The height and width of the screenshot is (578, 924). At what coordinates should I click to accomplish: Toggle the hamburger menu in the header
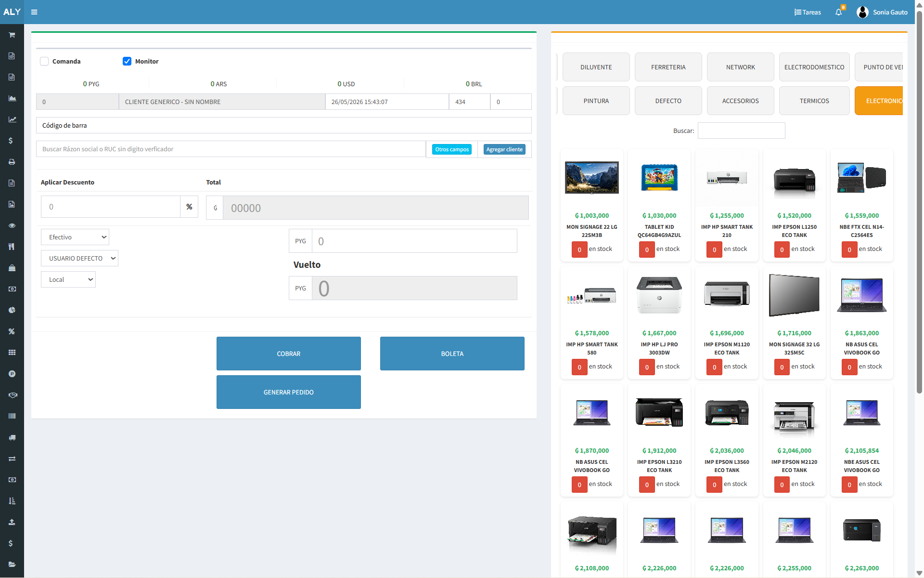pyautogui.click(x=34, y=12)
